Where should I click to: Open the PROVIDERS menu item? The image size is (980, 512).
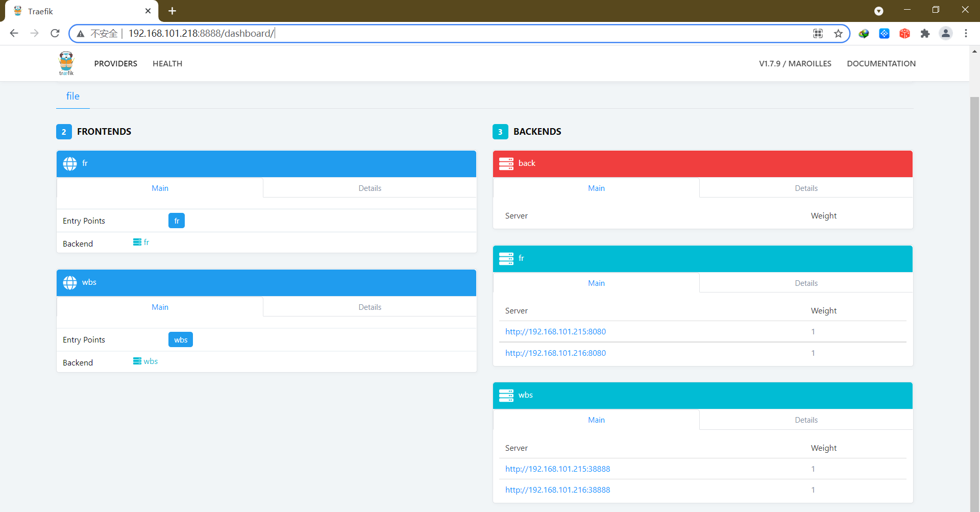pyautogui.click(x=115, y=63)
